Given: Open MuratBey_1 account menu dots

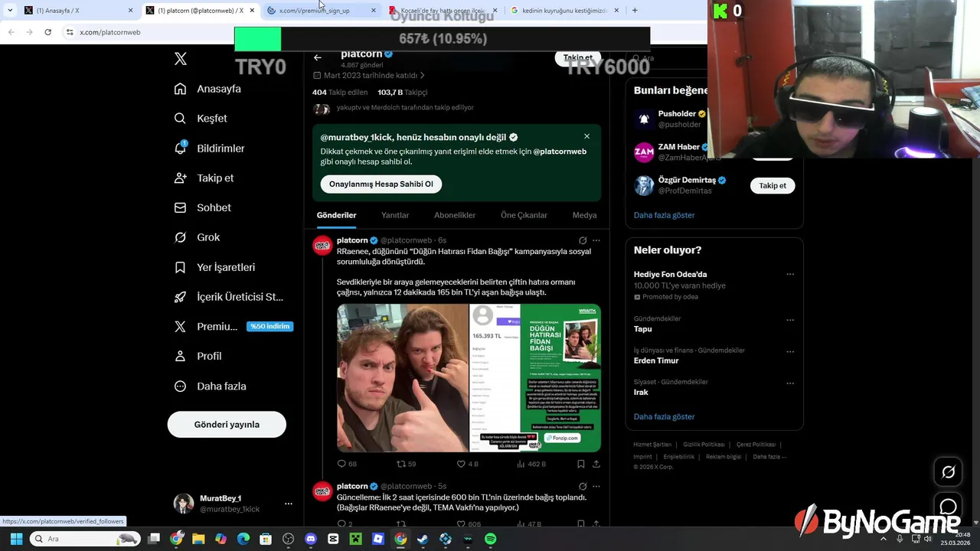Looking at the screenshot, I should [x=288, y=504].
